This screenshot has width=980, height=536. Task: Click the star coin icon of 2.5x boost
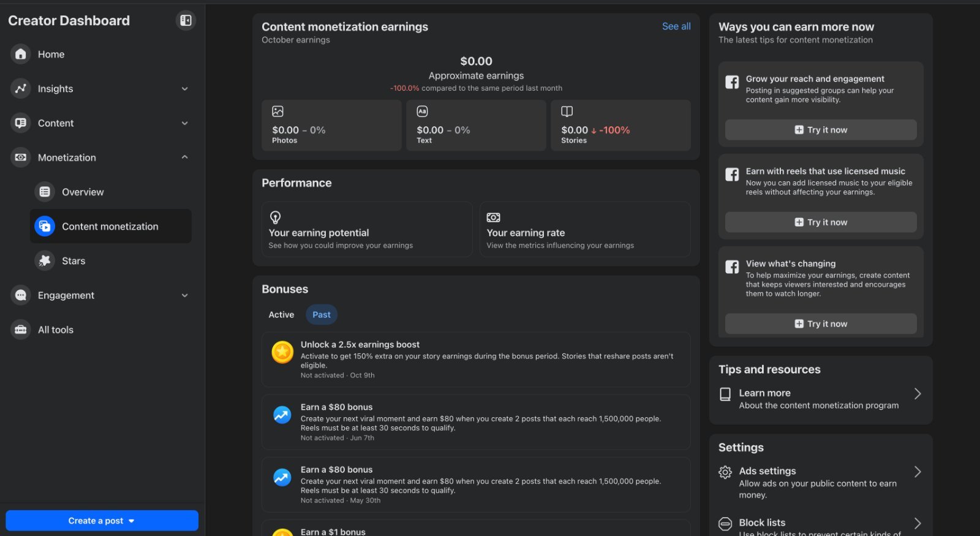click(282, 352)
